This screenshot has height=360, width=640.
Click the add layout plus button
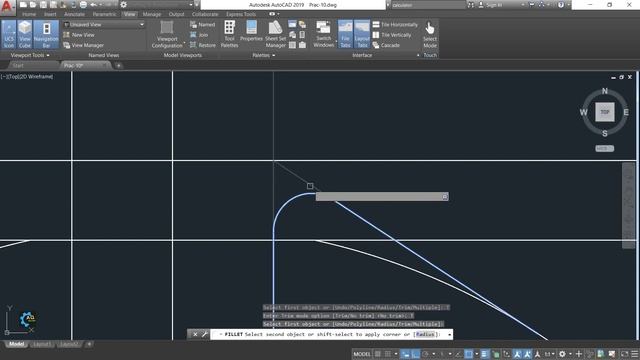tap(89, 344)
